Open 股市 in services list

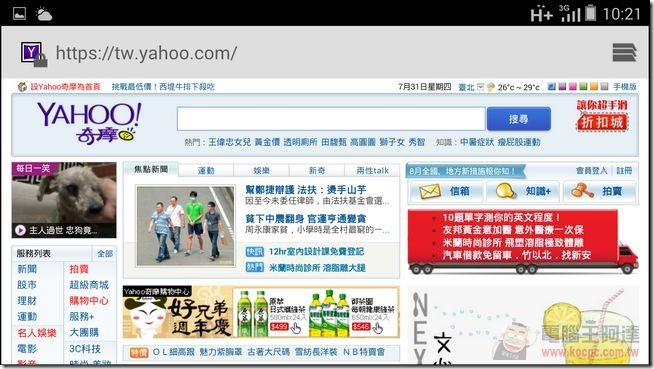(x=27, y=285)
